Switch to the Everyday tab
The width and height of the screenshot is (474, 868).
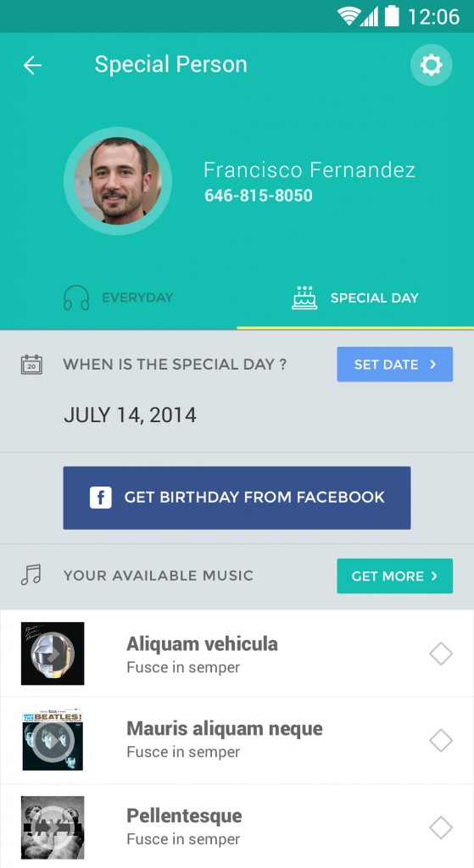tap(119, 298)
